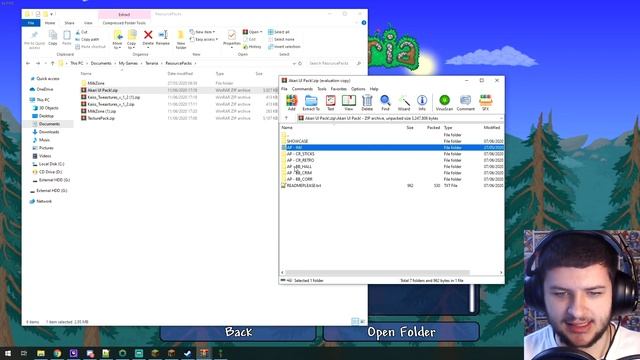The height and width of the screenshot is (360, 640).
Task: Select Quick access in Explorer sidebar
Action: pyautogui.click(x=48, y=78)
